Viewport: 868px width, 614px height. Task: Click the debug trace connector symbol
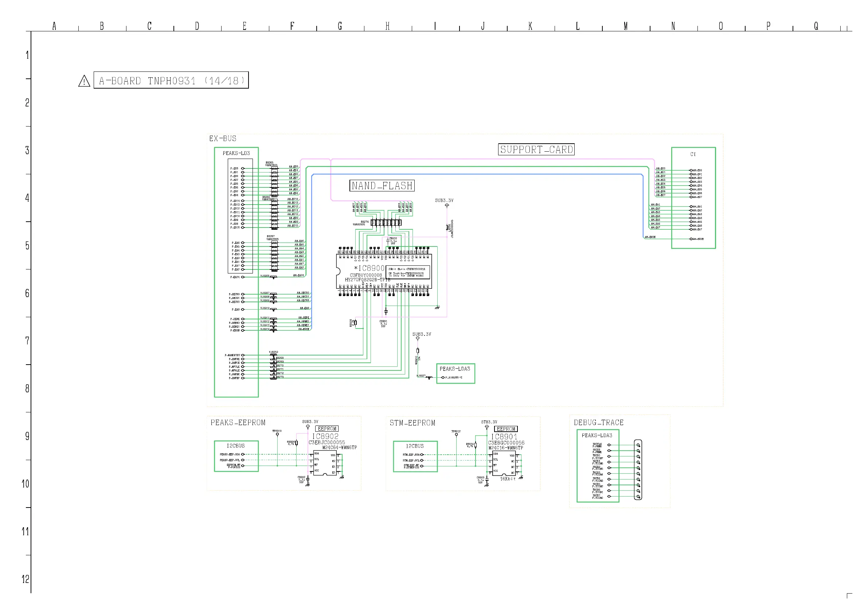638,470
